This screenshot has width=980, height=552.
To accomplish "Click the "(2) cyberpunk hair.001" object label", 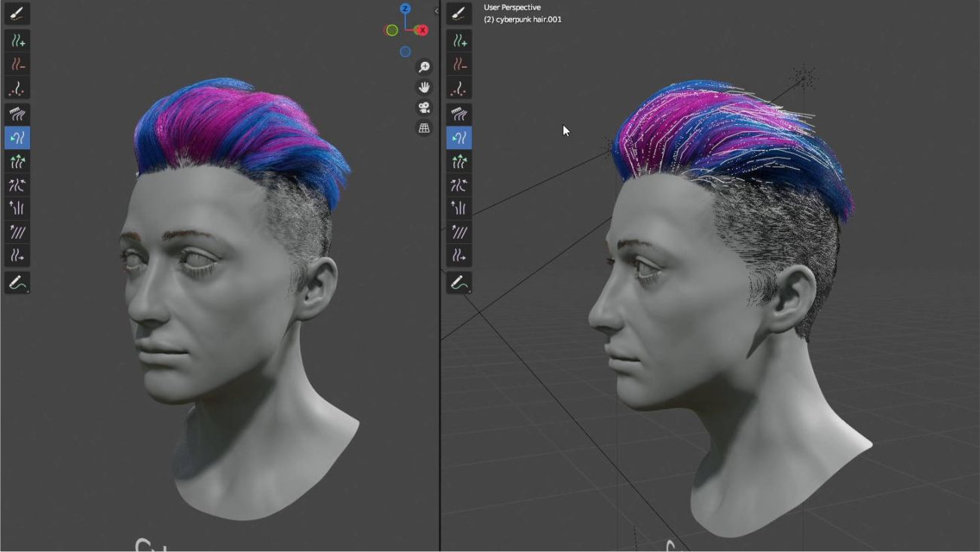I will click(523, 20).
